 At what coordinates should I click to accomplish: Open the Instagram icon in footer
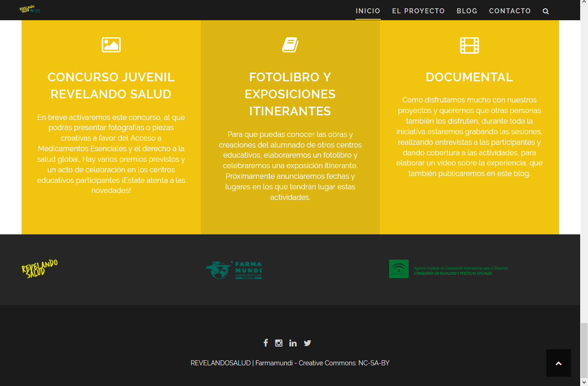279,343
